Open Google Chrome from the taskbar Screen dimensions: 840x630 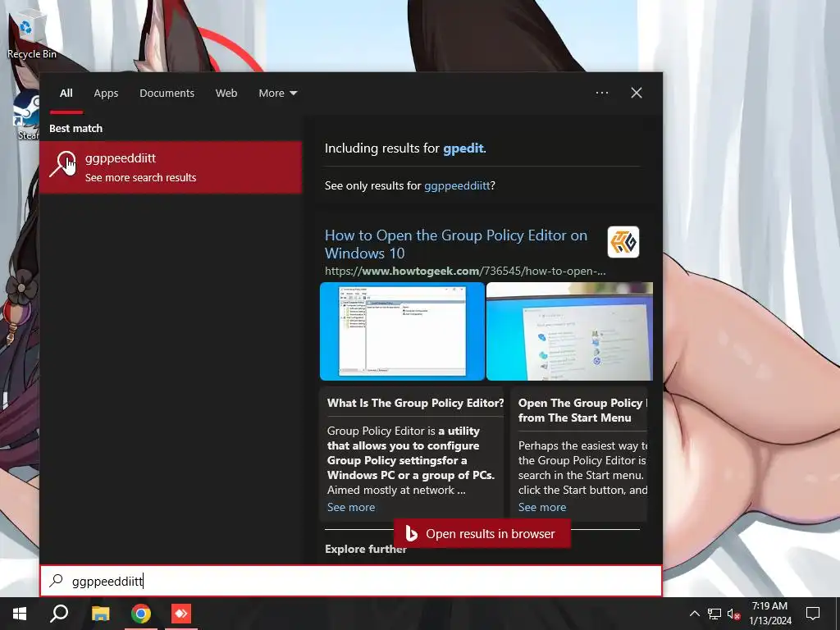tap(141, 614)
